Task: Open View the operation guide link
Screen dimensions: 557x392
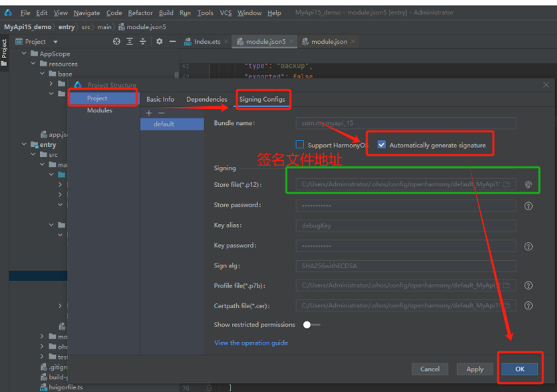Action: point(250,343)
